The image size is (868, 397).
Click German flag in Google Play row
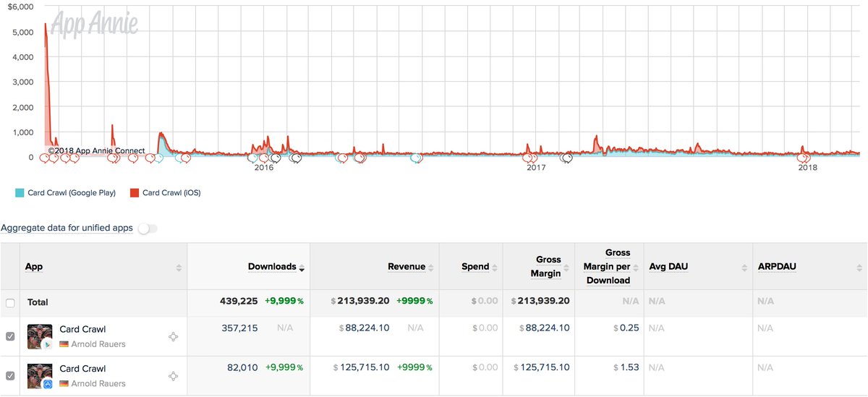pos(64,344)
